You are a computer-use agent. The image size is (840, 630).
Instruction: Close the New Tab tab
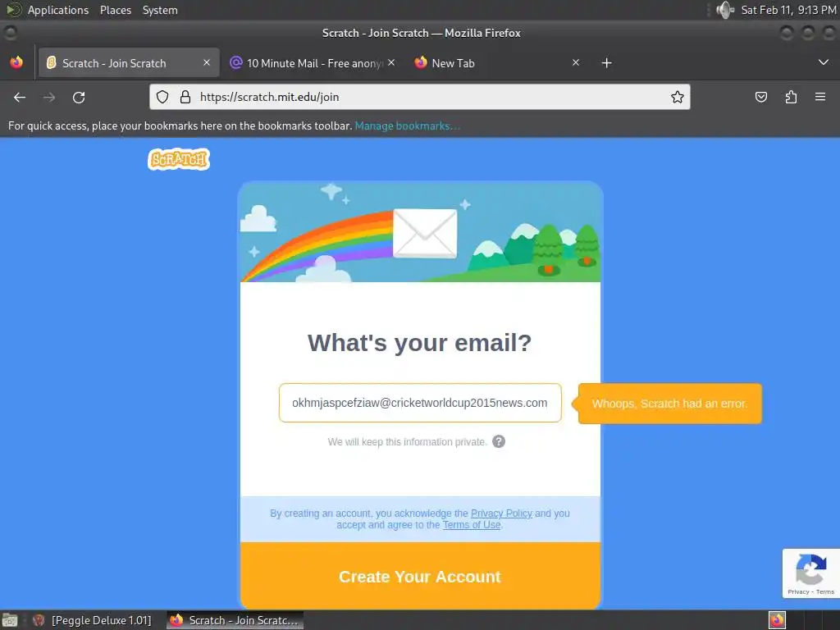[x=576, y=62]
